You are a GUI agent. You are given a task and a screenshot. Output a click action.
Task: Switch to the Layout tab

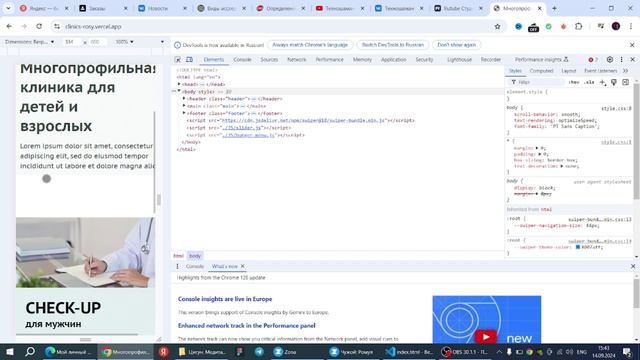pos(568,71)
